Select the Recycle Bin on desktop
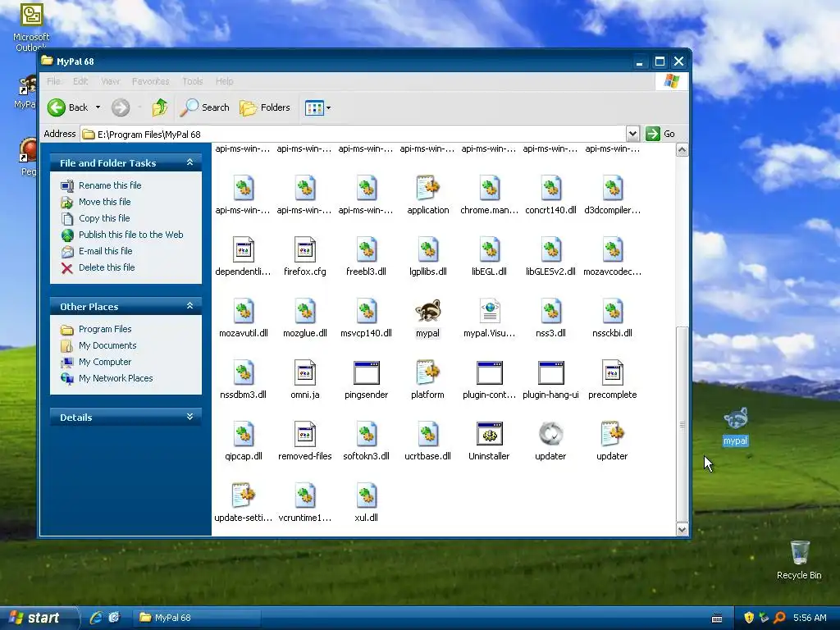The height and width of the screenshot is (630, 840). point(799,559)
